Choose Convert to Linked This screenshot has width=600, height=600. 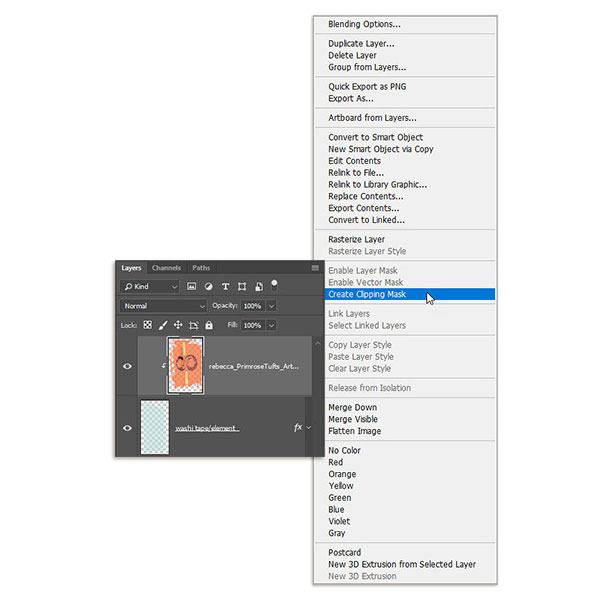(405, 220)
